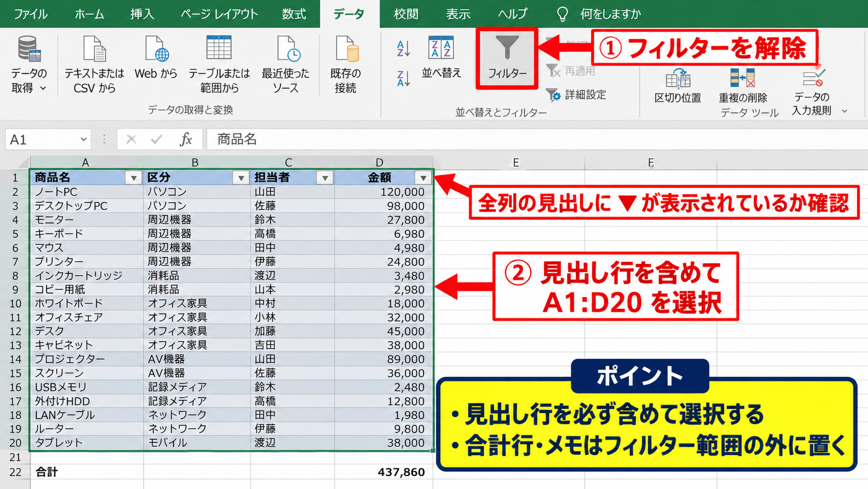The height and width of the screenshot is (489, 868).
Task: Select the 合計 cell in row 22
Action: [87, 472]
